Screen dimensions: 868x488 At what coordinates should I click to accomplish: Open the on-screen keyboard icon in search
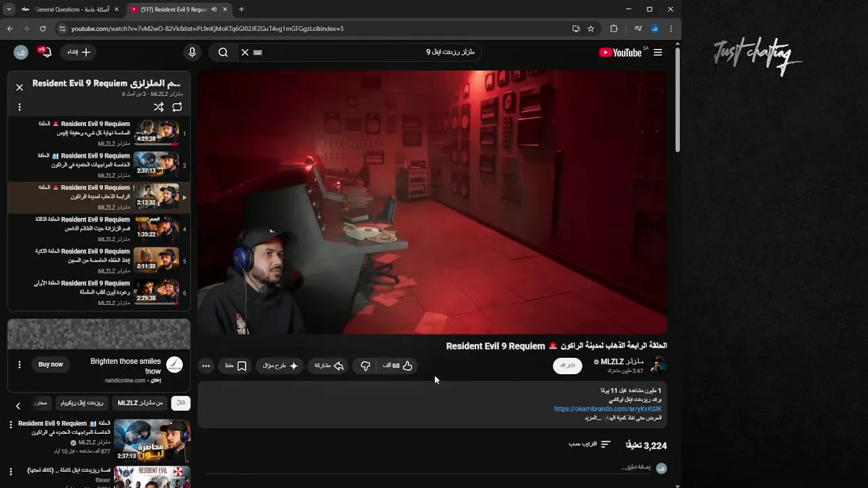click(x=258, y=52)
